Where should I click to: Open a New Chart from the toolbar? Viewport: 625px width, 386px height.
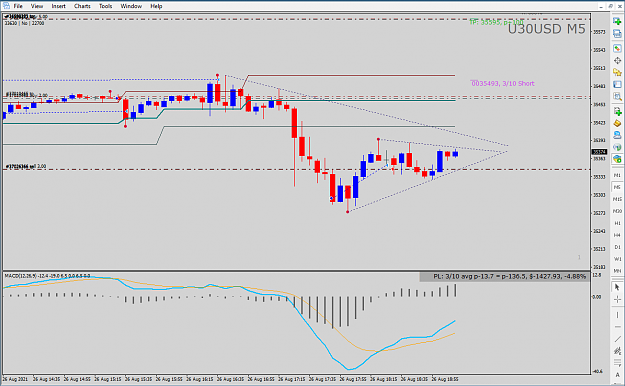(617, 22)
